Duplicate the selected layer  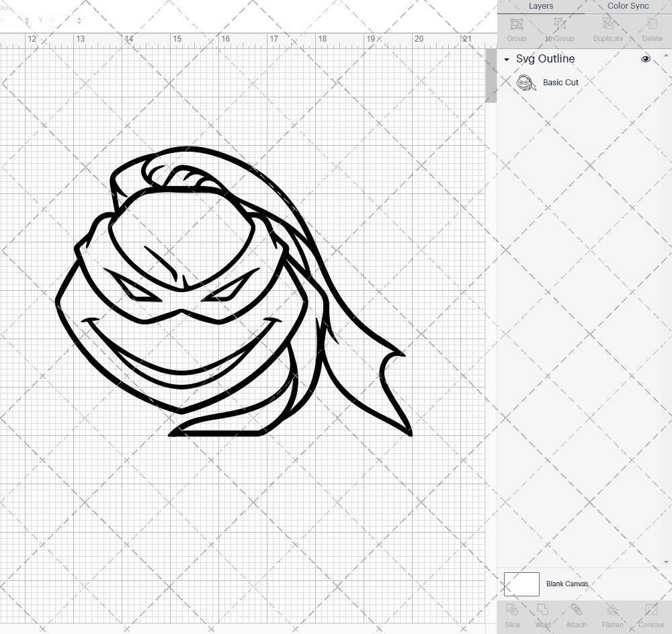(607, 28)
